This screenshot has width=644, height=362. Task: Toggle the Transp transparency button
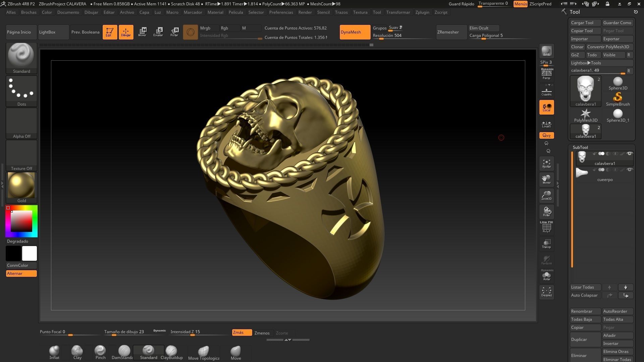coord(546,244)
